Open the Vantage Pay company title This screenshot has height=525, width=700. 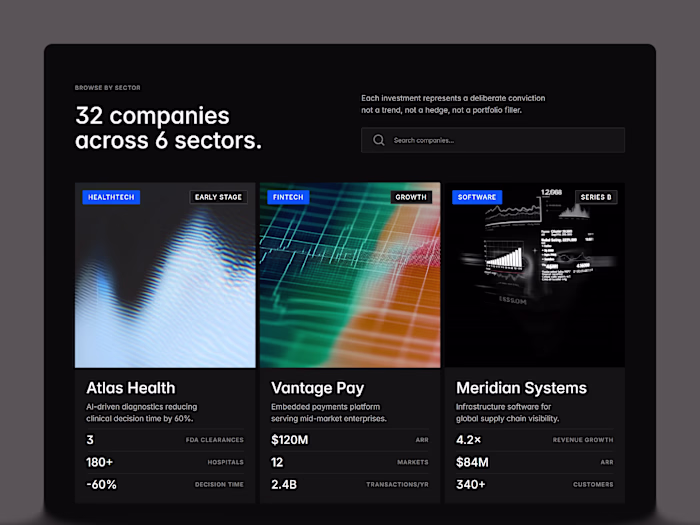317,388
